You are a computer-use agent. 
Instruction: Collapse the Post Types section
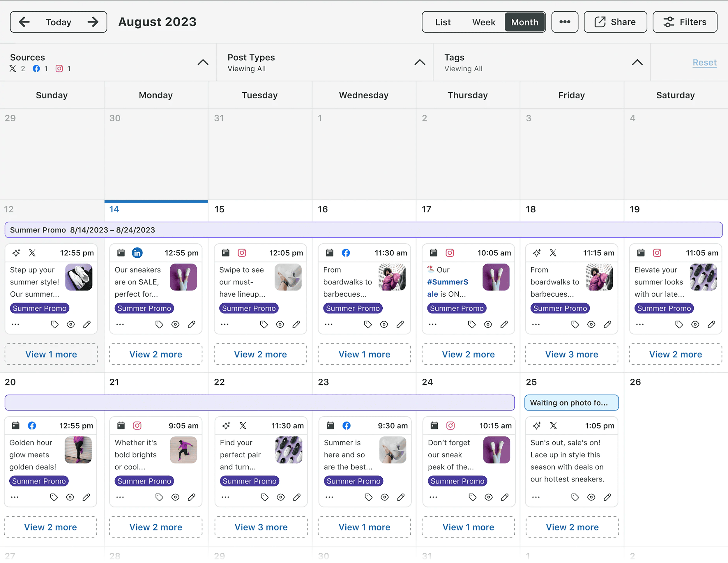pyautogui.click(x=420, y=62)
